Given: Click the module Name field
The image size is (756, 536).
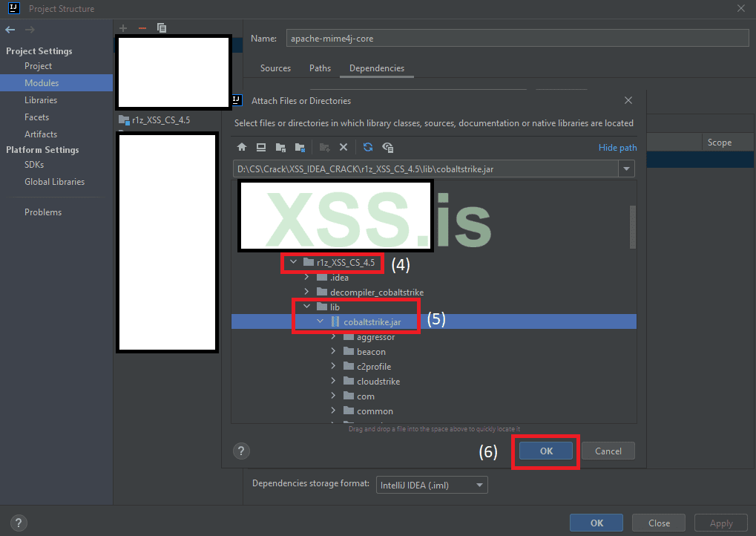Looking at the screenshot, I should pos(517,38).
